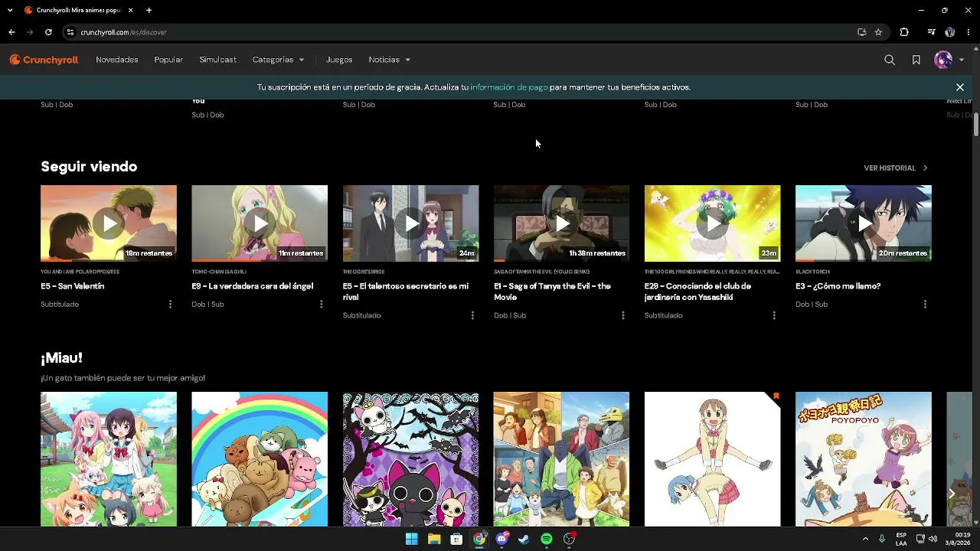
Task: Open the rainbow bears poster in ¡Miau!
Action: click(260, 459)
